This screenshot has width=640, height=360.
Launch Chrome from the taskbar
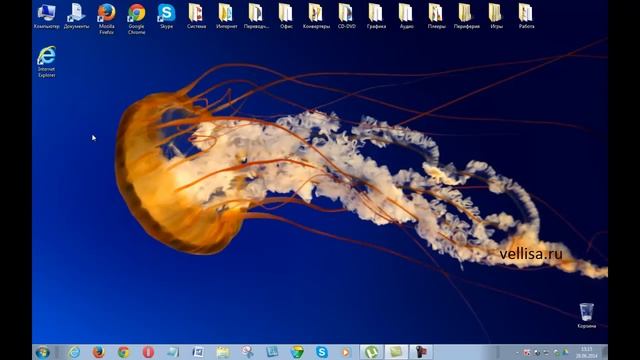tap(123, 352)
